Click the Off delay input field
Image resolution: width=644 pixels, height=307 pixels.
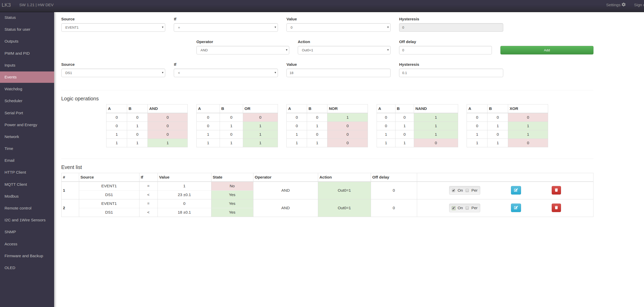(445, 50)
